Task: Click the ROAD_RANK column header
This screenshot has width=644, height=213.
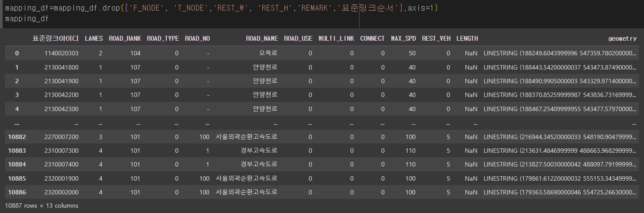Action: (x=125, y=39)
